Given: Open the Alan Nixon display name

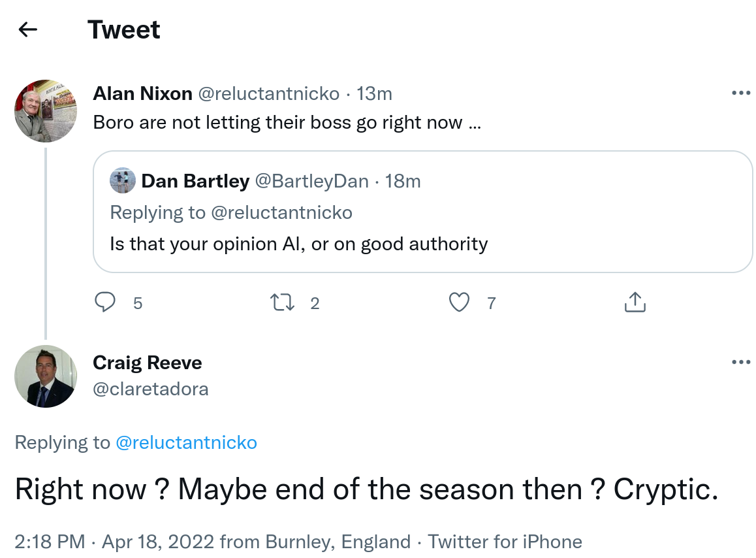Looking at the screenshot, I should [142, 93].
